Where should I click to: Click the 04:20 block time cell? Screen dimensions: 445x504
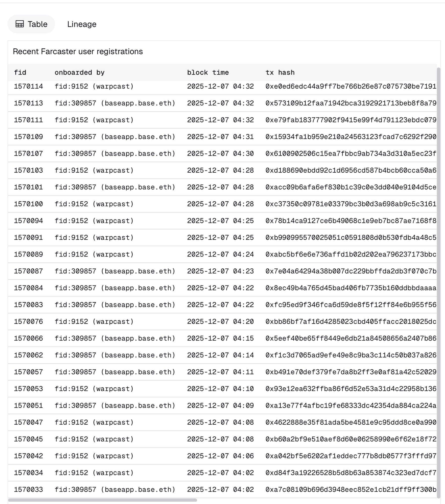(x=220, y=322)
